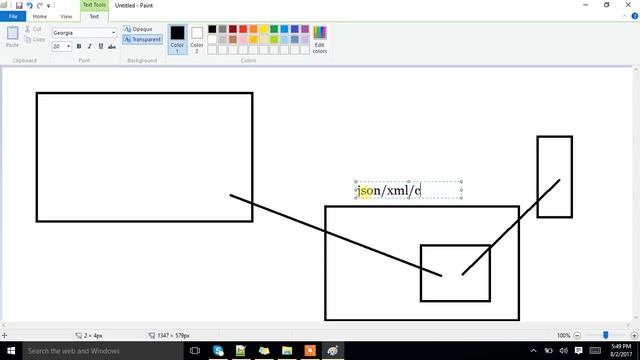Click the Paint icon on the taskbar
This screenshot has height=360, width=640.
[333, 351]
